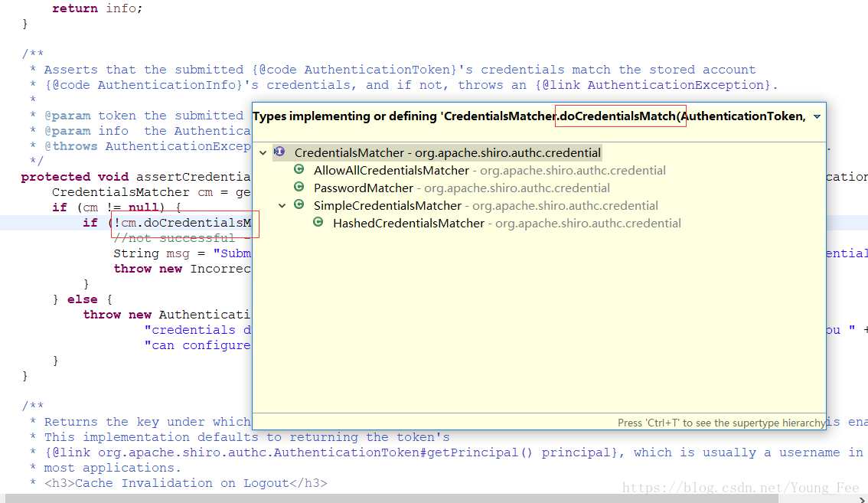Click the PasswordMatcher class icon
The image size is (868, 503).
click(299, 188)
